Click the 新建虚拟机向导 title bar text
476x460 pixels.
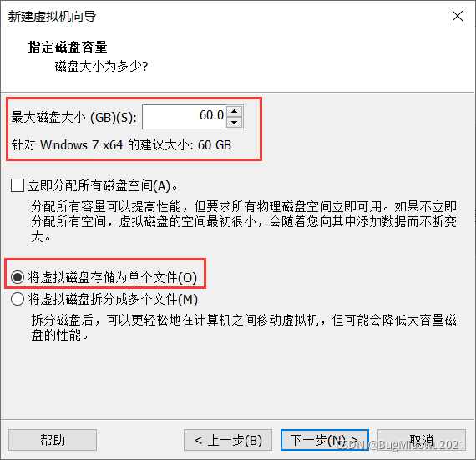point(53,17)
